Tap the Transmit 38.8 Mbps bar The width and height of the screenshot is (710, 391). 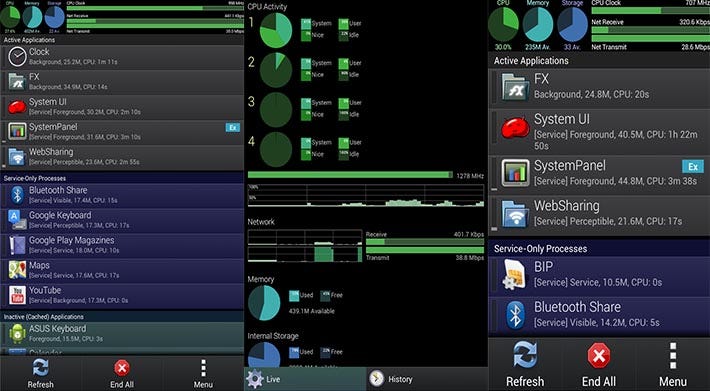pos(425,250)
